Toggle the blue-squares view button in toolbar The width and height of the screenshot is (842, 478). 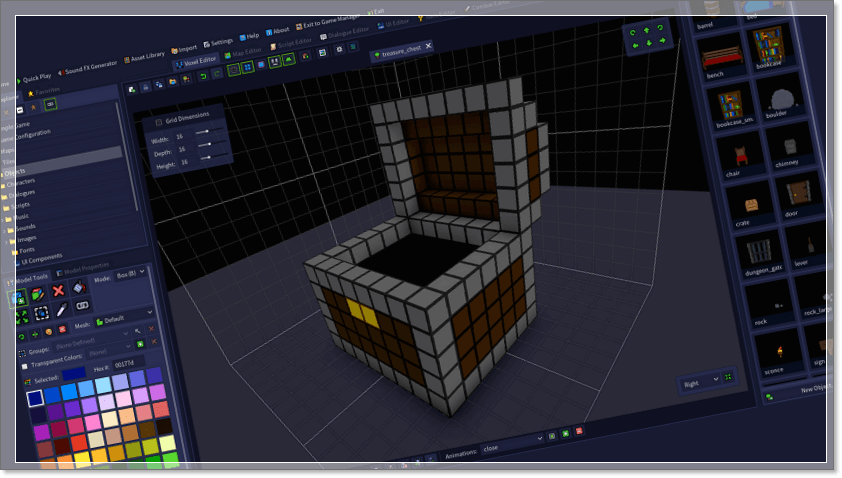[x=248, y=67]
